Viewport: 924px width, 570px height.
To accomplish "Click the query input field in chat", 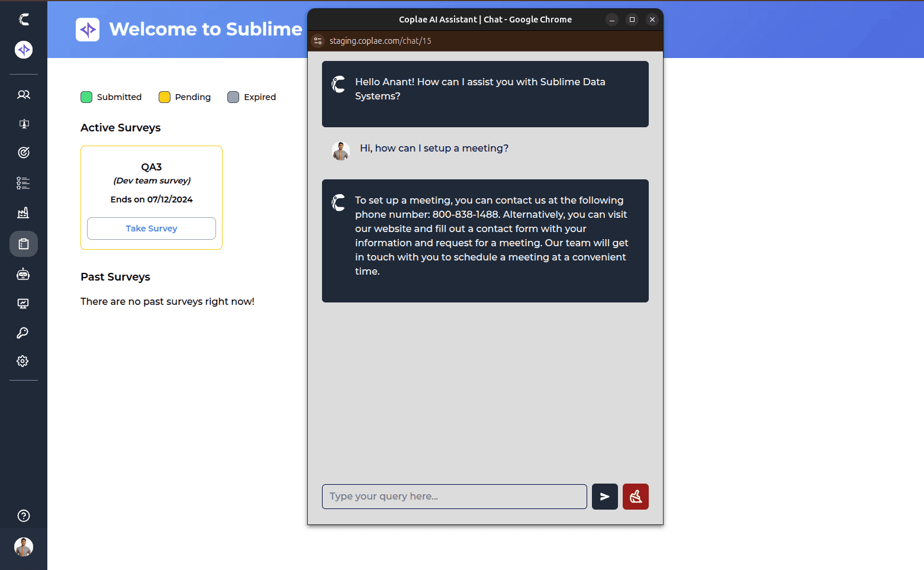I will point(455,497).
